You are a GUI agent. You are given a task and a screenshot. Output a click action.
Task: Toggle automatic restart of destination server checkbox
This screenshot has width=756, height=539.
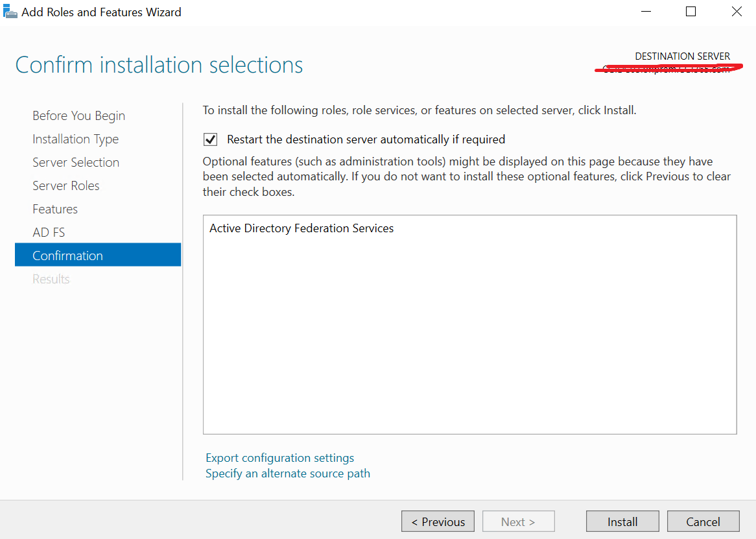(211, 139)
